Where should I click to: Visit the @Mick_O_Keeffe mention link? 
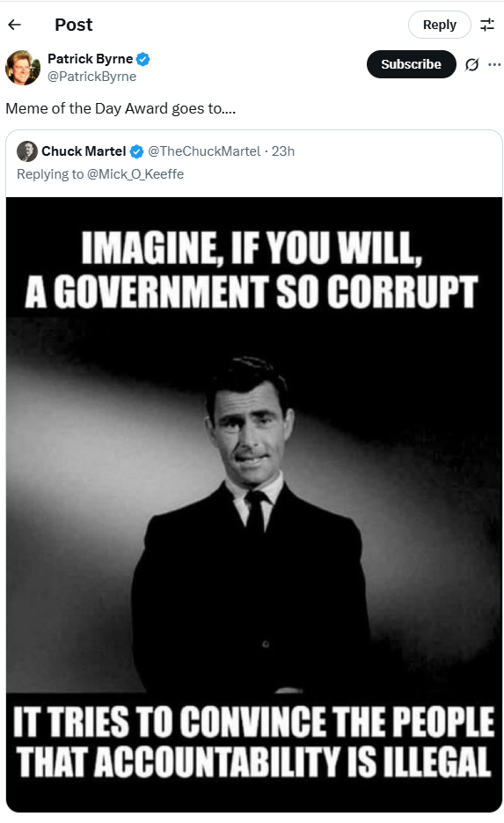[135, 174]
